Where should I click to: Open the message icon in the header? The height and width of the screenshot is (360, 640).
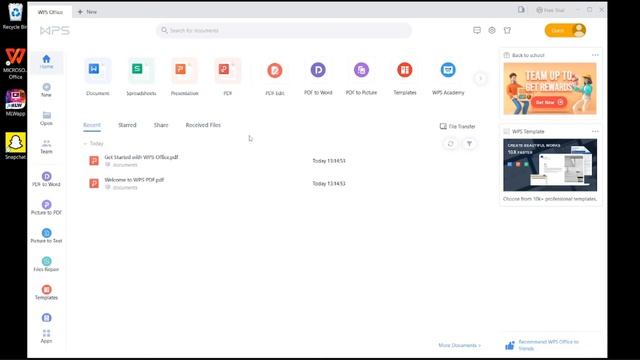(477, 30)
